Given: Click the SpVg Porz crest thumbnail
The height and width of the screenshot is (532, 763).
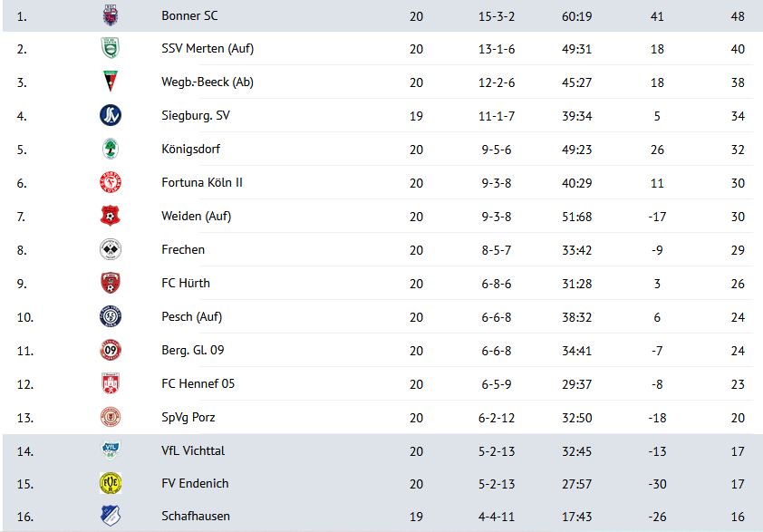Looking at the screenshot, I should [x=111, y=417].
